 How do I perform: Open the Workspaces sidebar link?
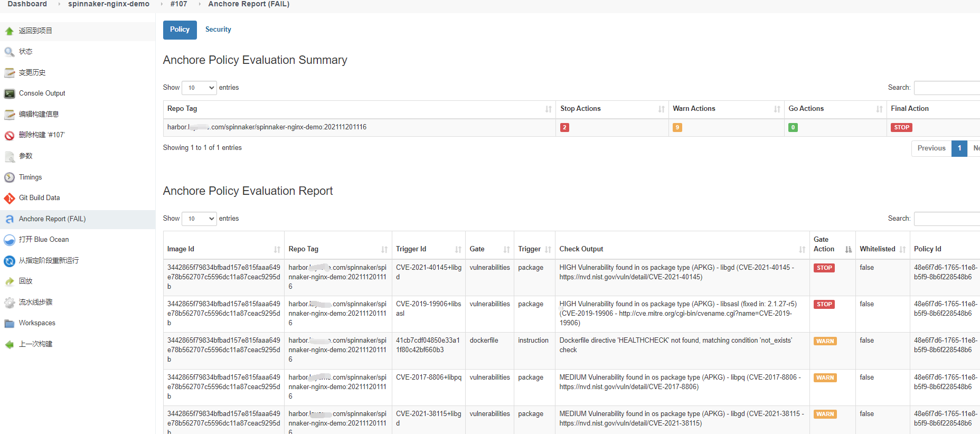pyautogui.click(x=37, y=323)
